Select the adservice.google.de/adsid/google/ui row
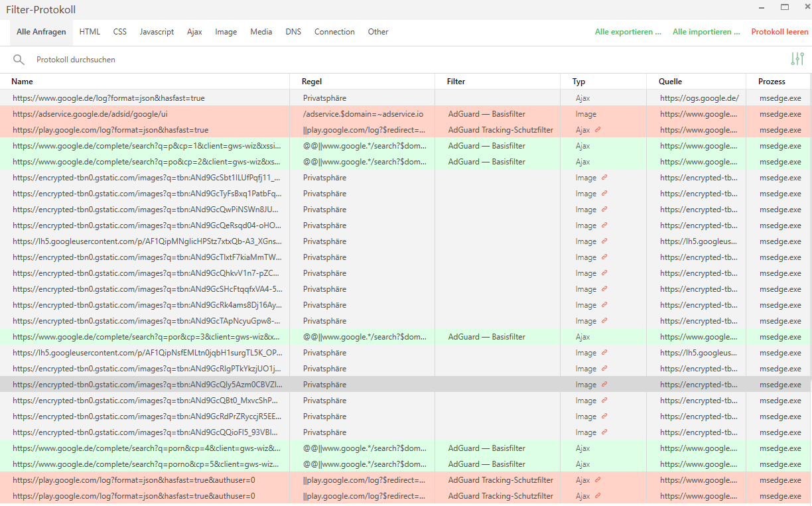Viewport: 812px width, 506px height. pyautogui.click(x=406, y=114)
